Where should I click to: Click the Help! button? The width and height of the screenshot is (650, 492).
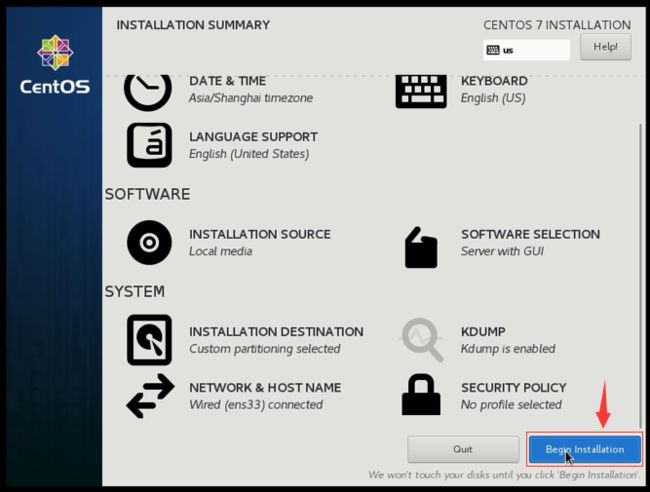point(606,47)
